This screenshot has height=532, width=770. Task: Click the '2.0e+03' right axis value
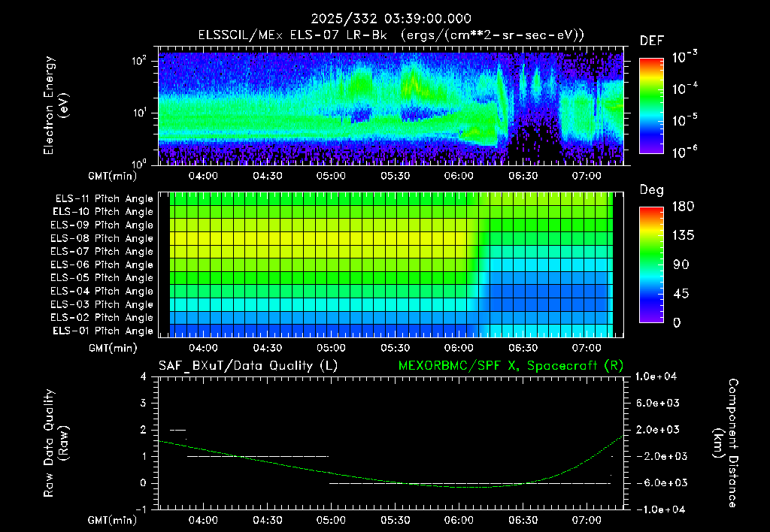click(x=658, y=429)
